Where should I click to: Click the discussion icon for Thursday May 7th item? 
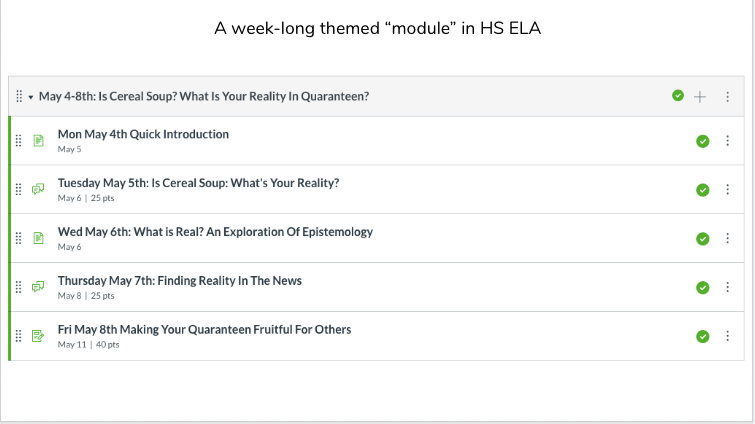pos(38,287)
